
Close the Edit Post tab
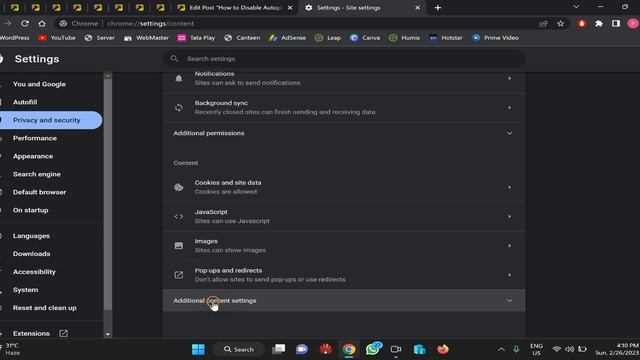coord(290,7)
